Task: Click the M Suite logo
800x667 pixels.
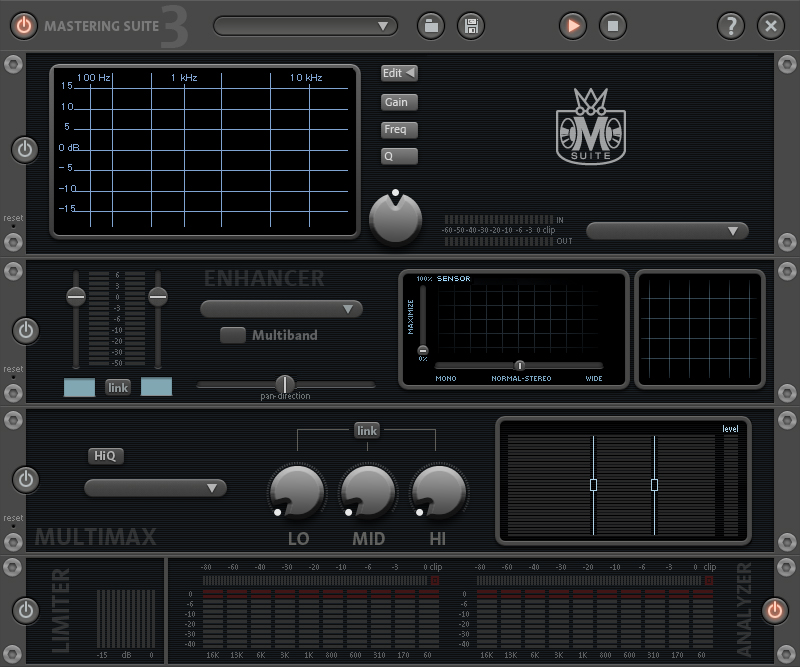Action: pos(591,127)
